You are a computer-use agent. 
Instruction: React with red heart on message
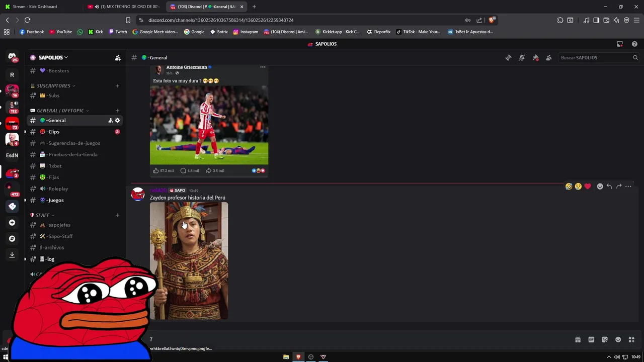point(588,187)
